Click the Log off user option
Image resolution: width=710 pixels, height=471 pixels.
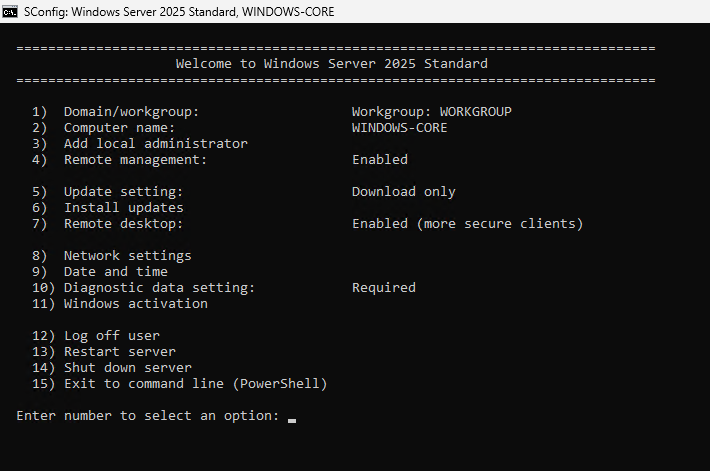click(111, 336)
